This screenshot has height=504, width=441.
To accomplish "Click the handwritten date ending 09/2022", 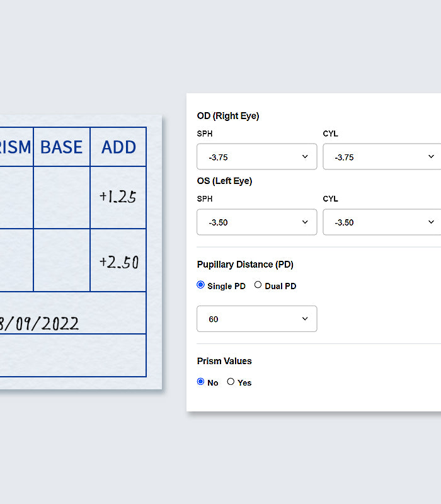I will point(39,324).
